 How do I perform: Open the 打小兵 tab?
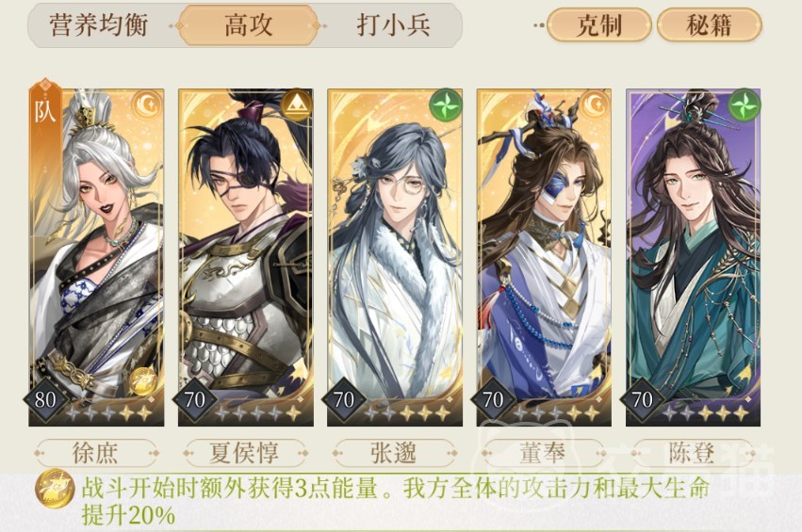tap(393, 25)
